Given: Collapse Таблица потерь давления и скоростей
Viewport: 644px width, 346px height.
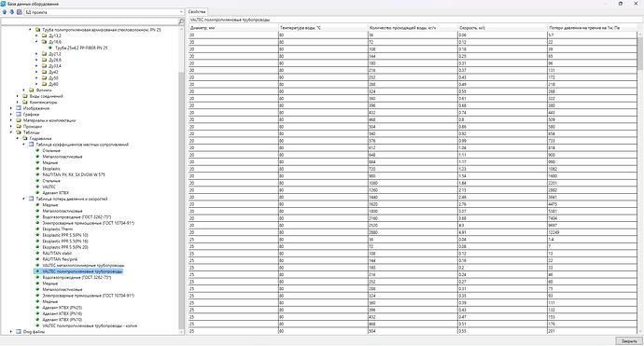Looking at the screenshot, I should tap(24, 199).
